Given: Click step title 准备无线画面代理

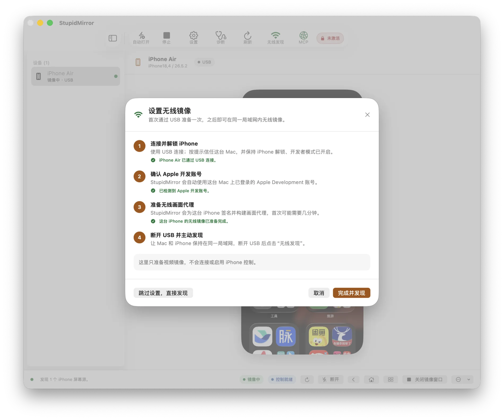Looking at the screenshot, I should click(172, 205).
